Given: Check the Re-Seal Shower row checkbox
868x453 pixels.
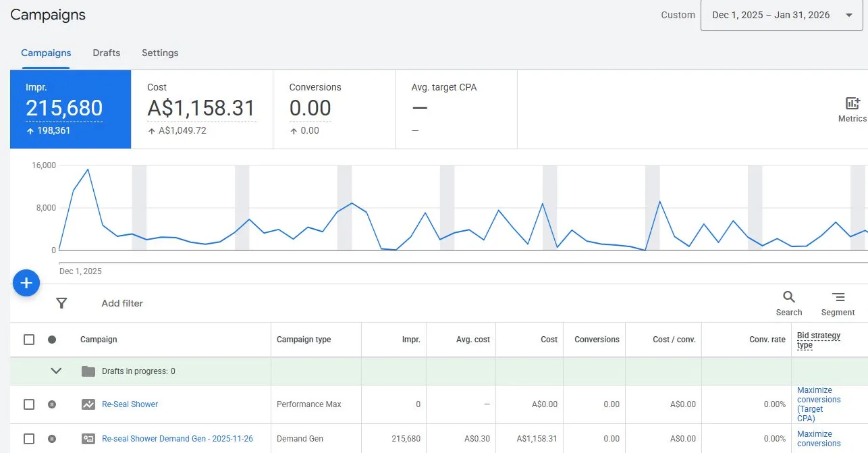Looking at the screenshot, I should click(28, 404).
